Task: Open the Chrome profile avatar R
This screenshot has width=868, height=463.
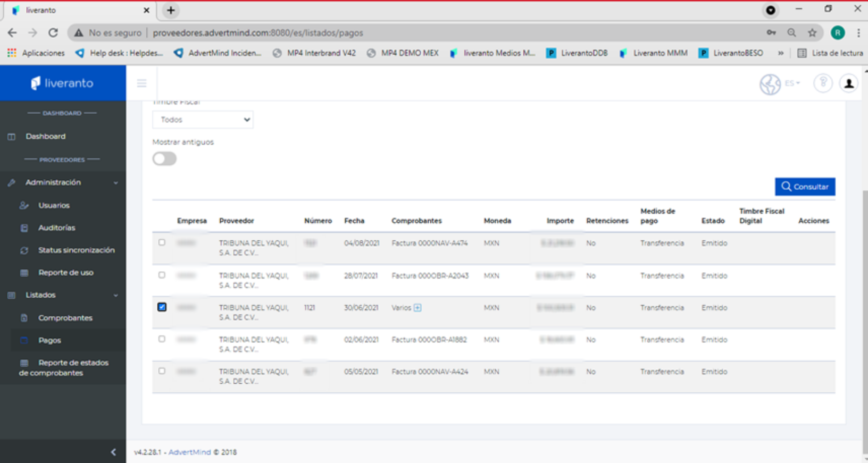Action: 838,32
